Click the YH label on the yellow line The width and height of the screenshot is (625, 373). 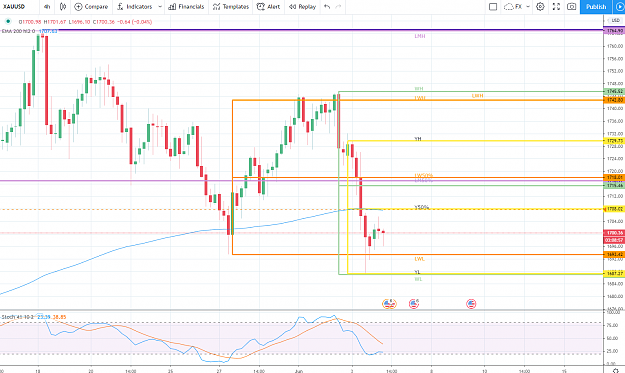coord(418,139)
